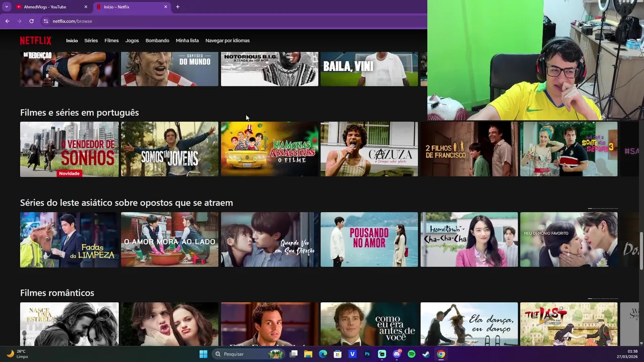This screenshot has width=644, height=362.
Task: Close the Início – Netflix tab
Action: coord(166,7)
